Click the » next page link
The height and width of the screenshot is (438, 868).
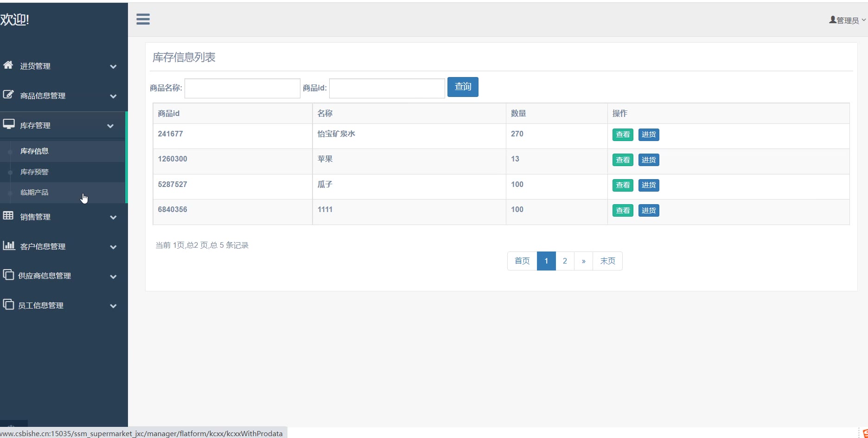(583, 261)
